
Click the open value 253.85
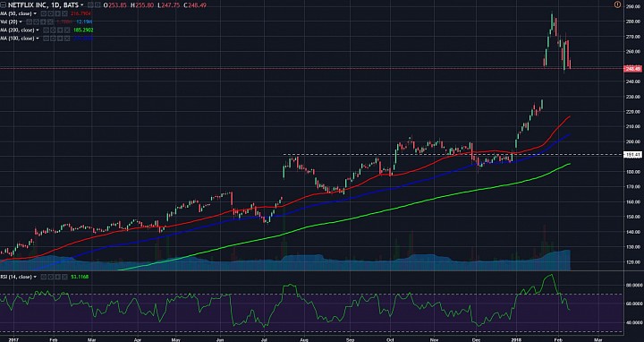tap(118, 5)
